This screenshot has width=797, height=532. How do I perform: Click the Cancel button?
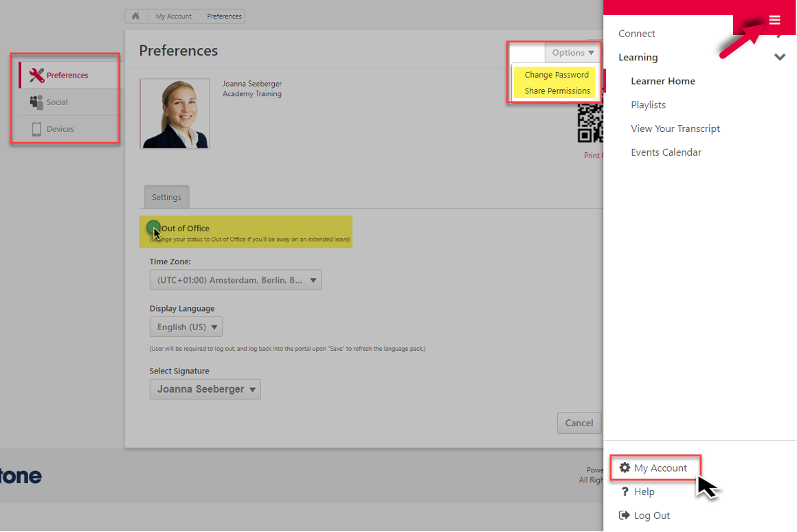(579, 423)
